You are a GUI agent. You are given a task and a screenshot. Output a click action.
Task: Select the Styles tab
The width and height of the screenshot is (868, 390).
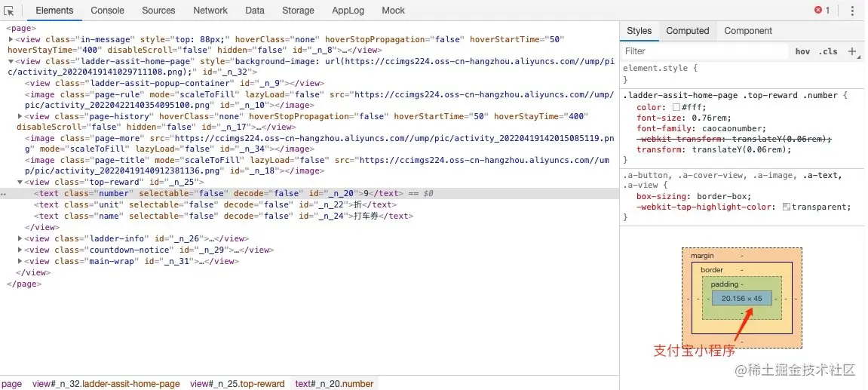(639, 31)
